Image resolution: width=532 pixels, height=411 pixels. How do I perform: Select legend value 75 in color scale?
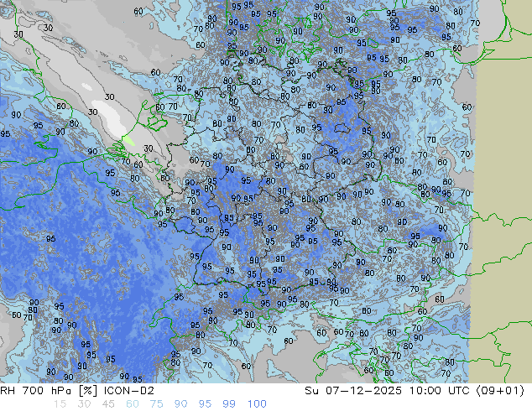click(x=156, y=404)
